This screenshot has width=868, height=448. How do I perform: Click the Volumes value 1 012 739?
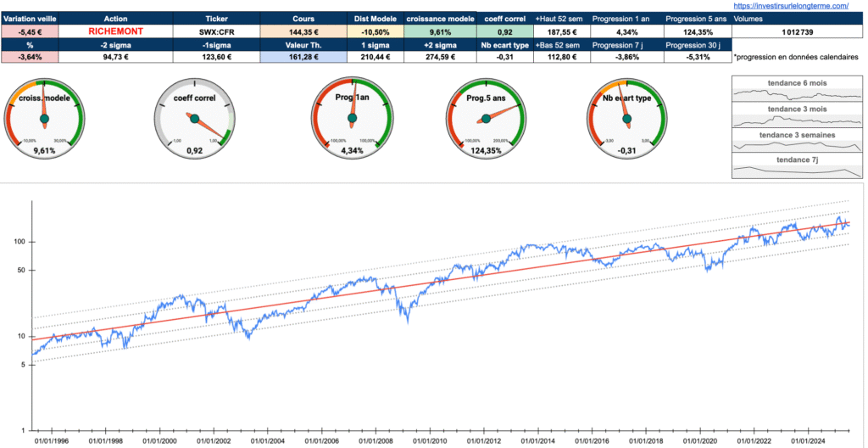[798, 31]
